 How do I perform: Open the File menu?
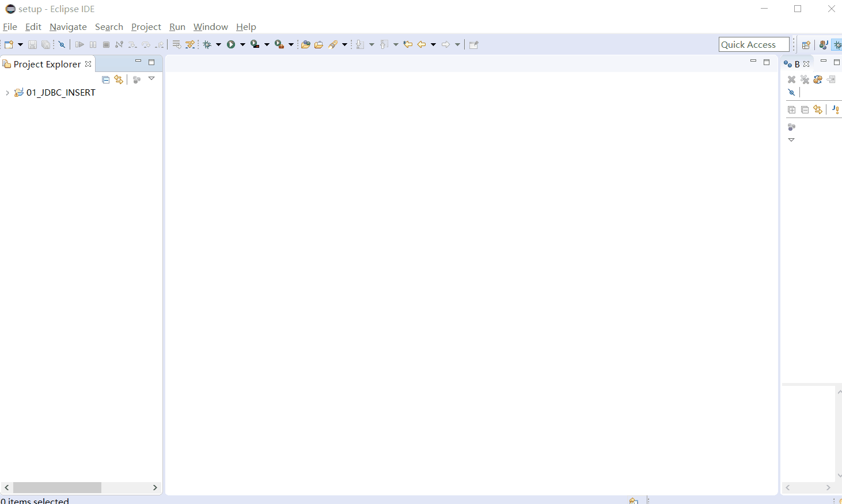coord(10,26)
